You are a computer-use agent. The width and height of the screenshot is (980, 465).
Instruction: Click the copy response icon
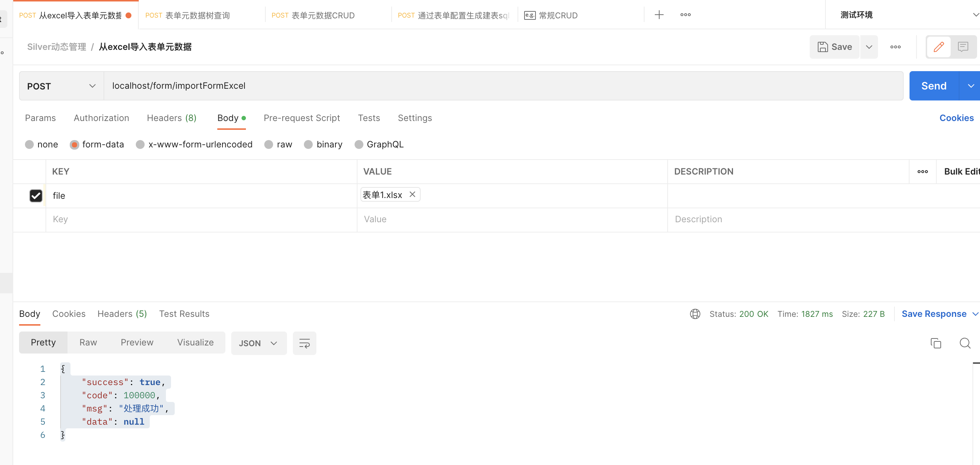click(x=936, y=343)
